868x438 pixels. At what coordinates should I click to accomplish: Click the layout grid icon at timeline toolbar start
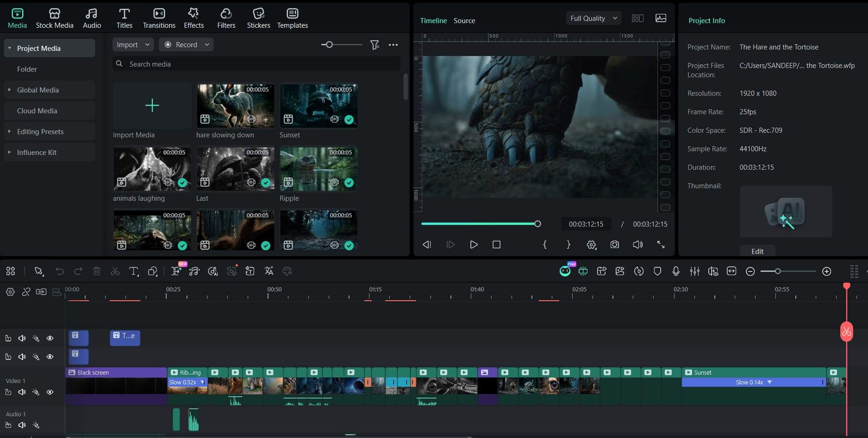click(11, 271)
